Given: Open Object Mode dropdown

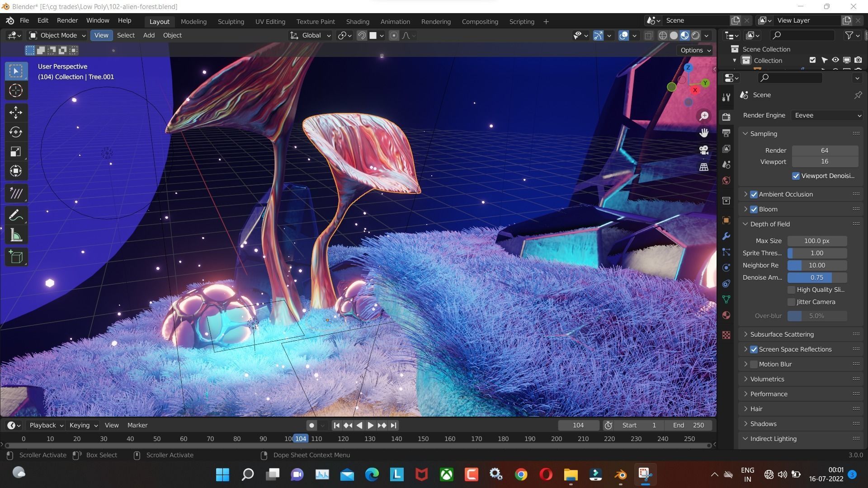Looking at the screenshot, I should (57, 35).
